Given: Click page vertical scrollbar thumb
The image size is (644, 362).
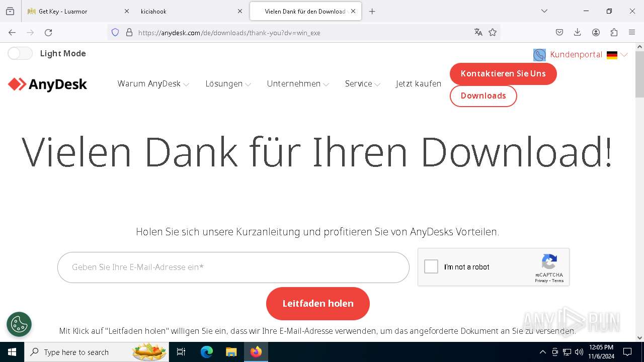Looking at the screenshot, I should point(639,74).
